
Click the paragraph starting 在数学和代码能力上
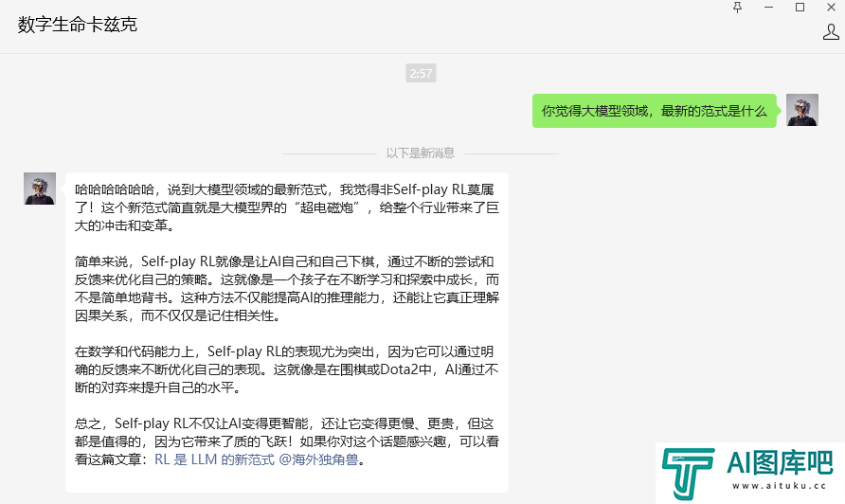pos(287,369)
